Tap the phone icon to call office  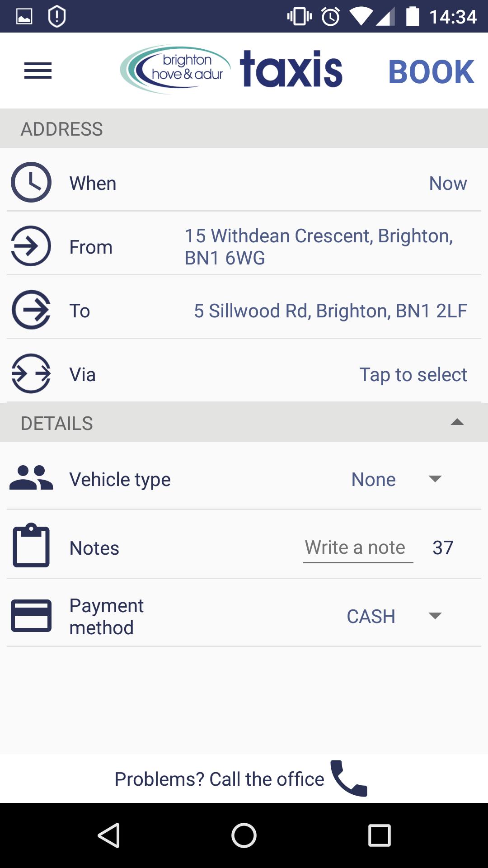[x=349, y=778]
